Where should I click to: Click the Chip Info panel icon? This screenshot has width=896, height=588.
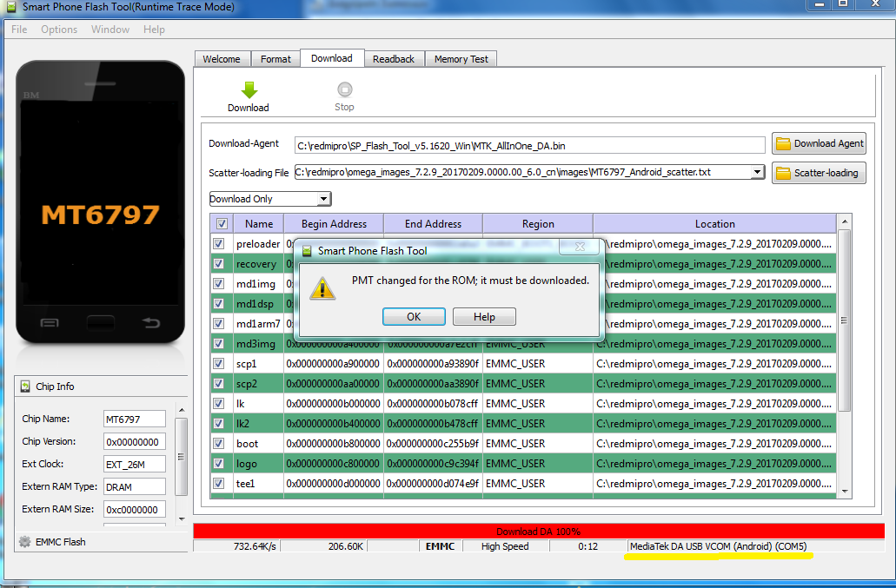pos(25,386)
